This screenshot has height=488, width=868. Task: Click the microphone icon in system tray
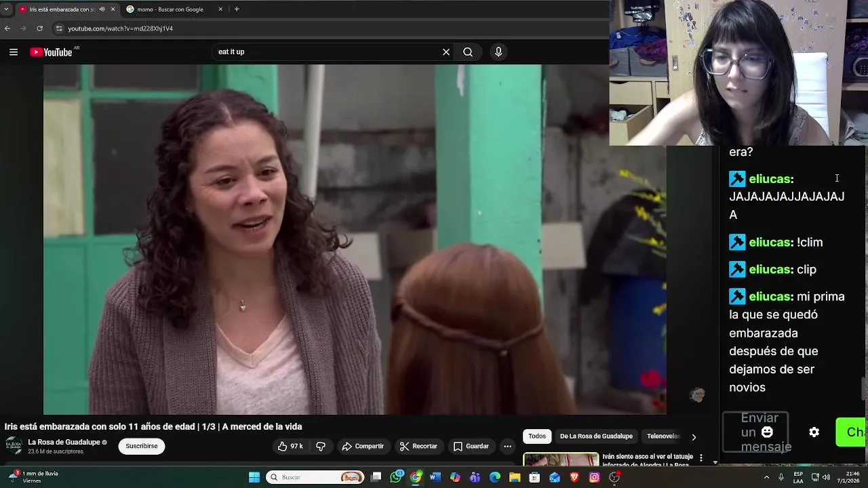(x=781, y=477)
